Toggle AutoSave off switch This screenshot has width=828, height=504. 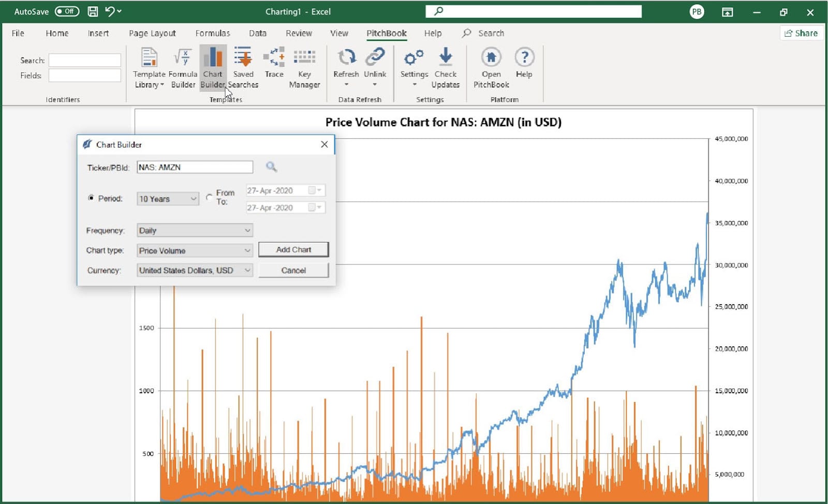coord(67,11)
